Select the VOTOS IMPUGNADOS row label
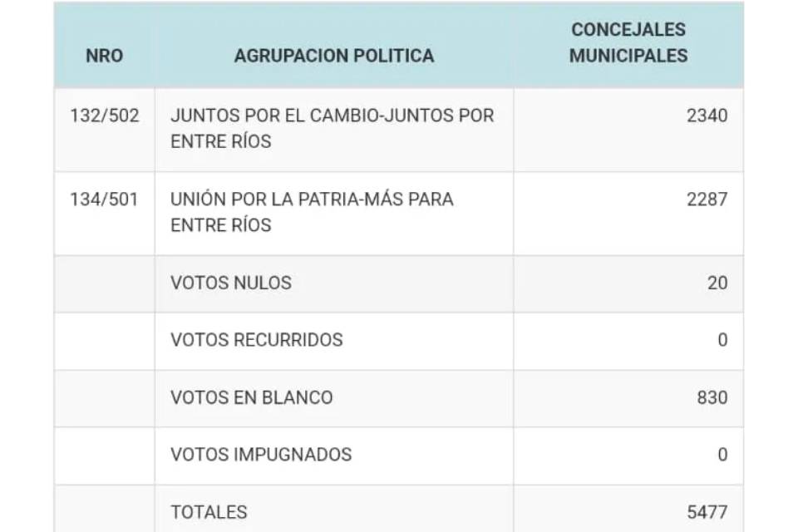 261,454
